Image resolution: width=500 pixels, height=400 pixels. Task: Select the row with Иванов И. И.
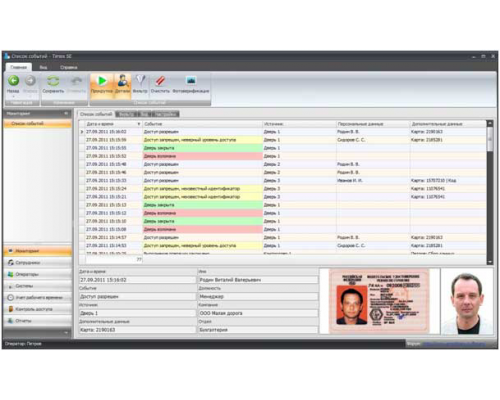[x=282, y=181]
